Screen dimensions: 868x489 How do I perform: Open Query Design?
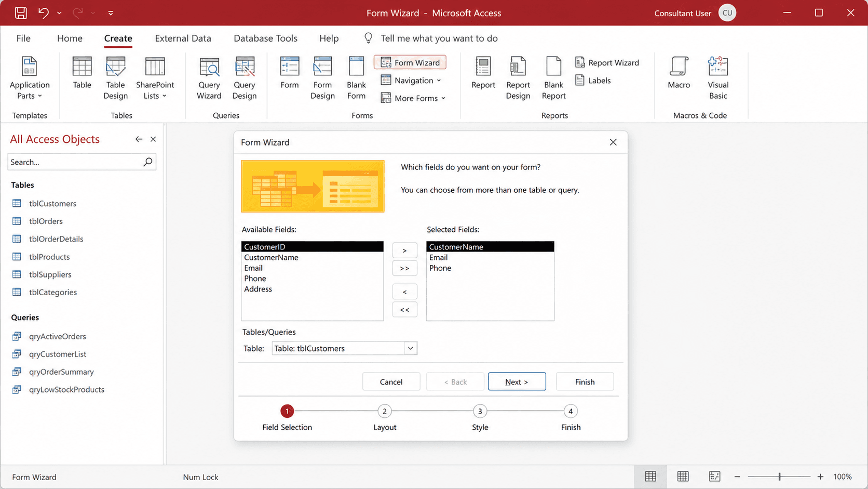245,78
